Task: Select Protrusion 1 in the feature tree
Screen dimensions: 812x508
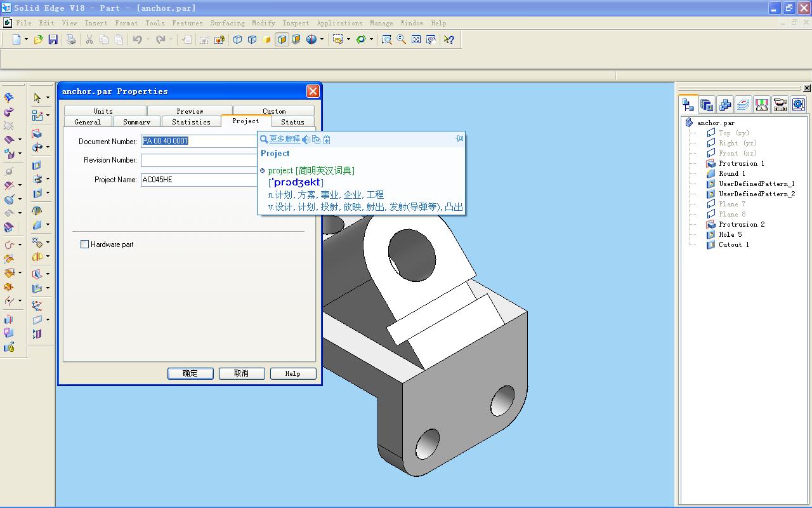Action: (x=742, y=163)
